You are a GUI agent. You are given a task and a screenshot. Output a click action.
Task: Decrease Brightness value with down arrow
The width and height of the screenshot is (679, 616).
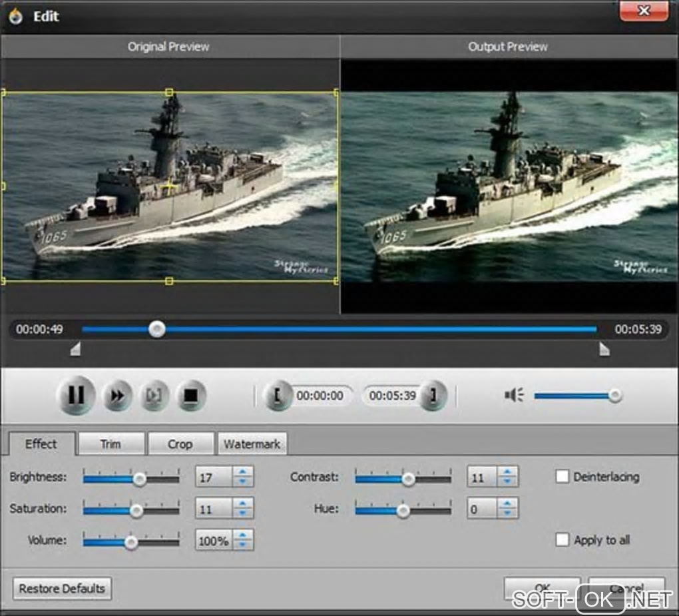tap(243, 481)
